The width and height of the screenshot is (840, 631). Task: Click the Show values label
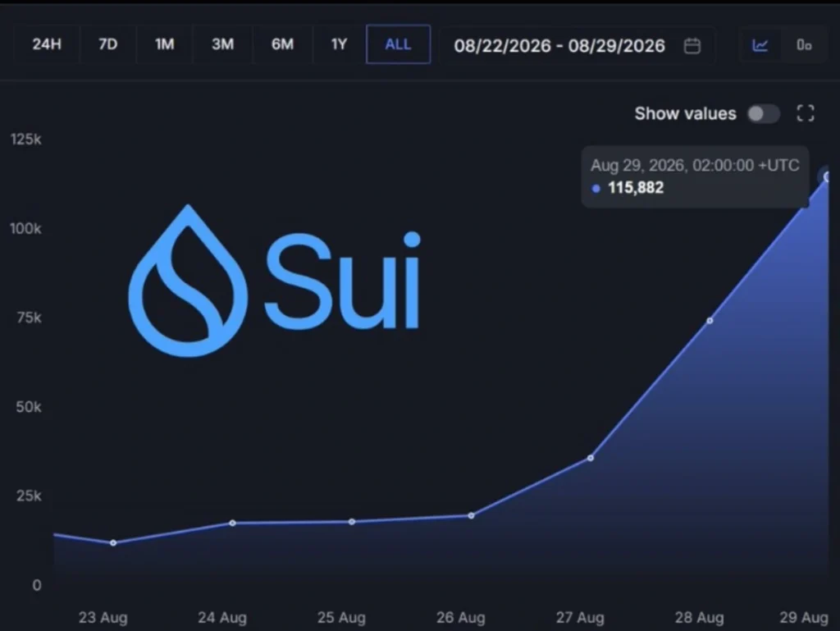[x=685, y=113]
